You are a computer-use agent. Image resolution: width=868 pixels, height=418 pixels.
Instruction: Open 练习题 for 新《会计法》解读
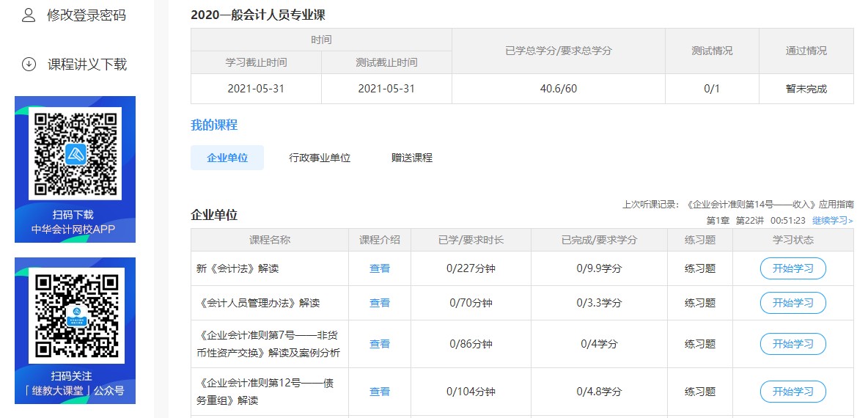(699, 268)
